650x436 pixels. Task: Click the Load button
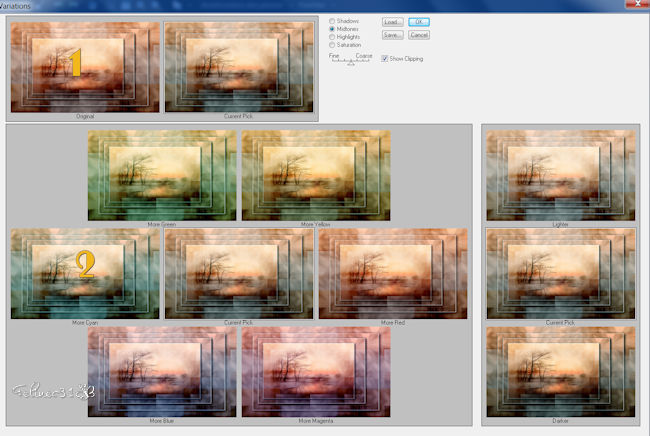pyautogui.click(x=392, y=22)
